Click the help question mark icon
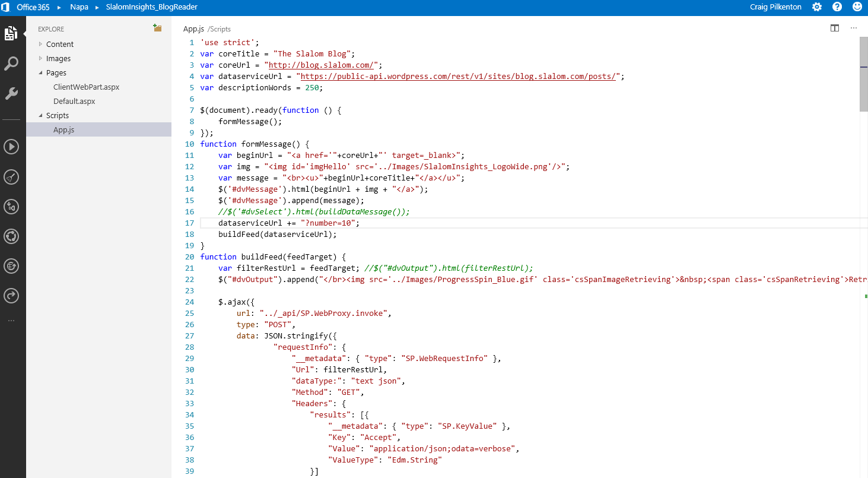 point(837,7)
